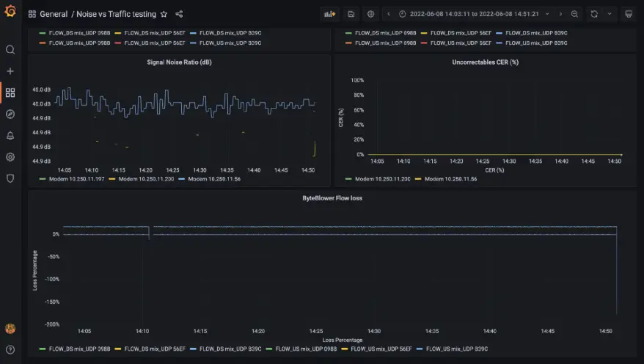Shift time range forwards with right arrow
The width and height of the screenshot is (644, 364).
click(560, 14)
